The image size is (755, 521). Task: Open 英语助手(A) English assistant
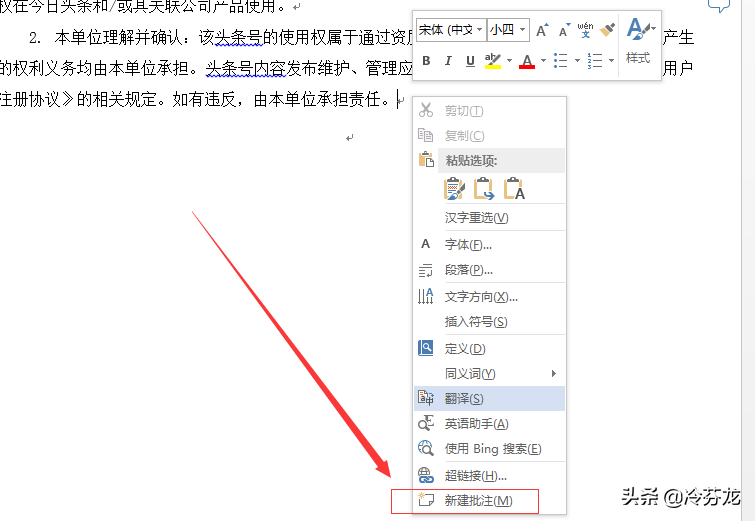pyautogui.click(x=490, y=424)
